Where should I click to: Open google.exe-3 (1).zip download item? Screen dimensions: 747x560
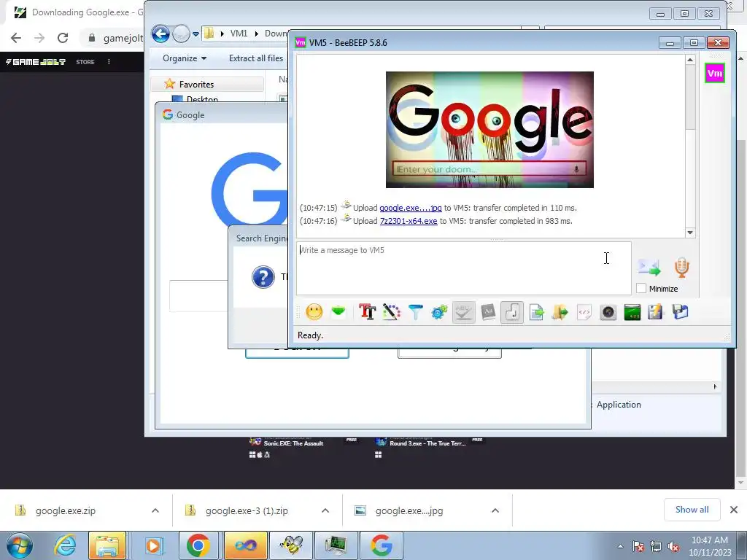click(x=247, y=510)
